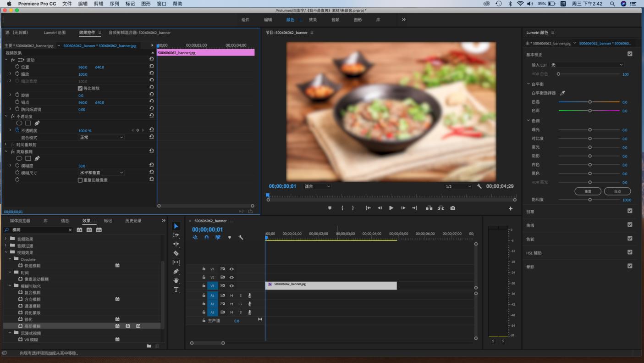Screen dimensions: 644x363
Task: Select the Hand tool
Action: [x=176, y=280]
